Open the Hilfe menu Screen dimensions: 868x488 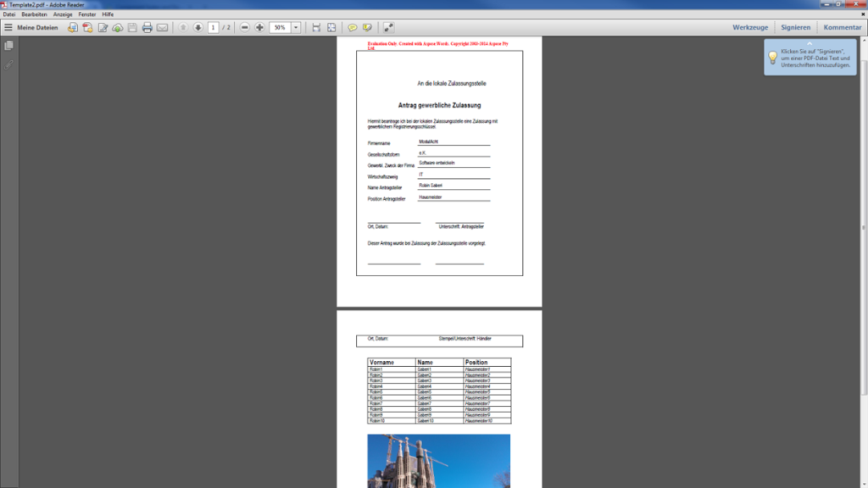pyautogui.click(x=108, y=14)
